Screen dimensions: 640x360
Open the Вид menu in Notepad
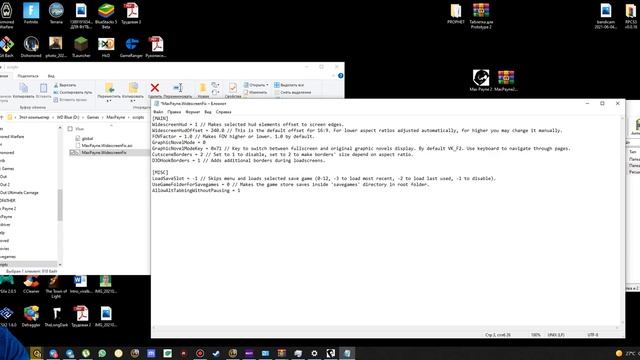coord(208,111)
